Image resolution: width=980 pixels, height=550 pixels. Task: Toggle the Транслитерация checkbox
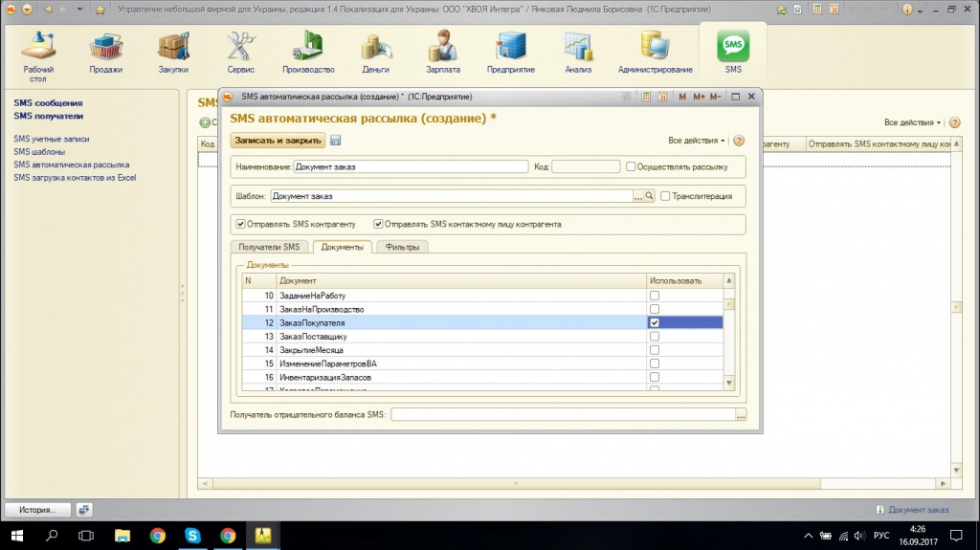(x=665, y=196)
